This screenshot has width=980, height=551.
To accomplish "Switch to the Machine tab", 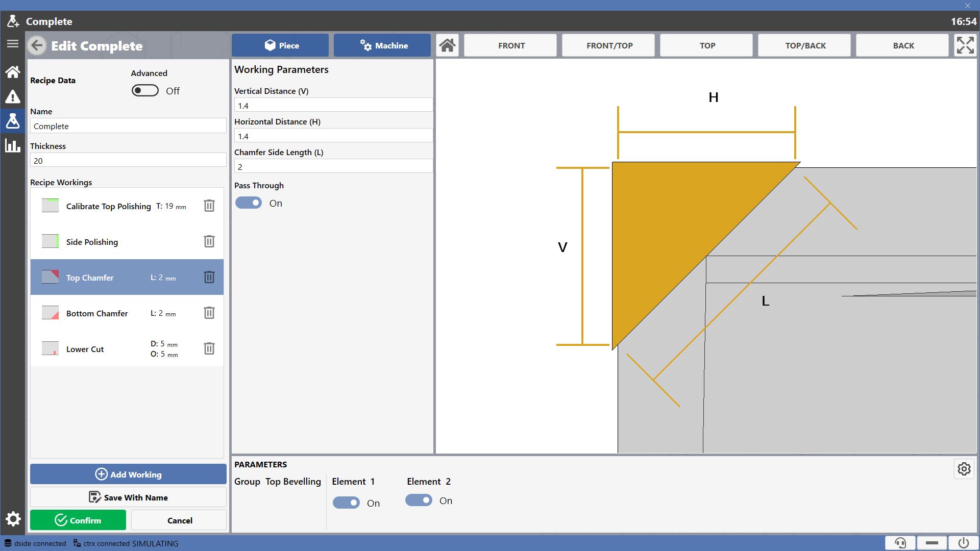I will 382,45.
